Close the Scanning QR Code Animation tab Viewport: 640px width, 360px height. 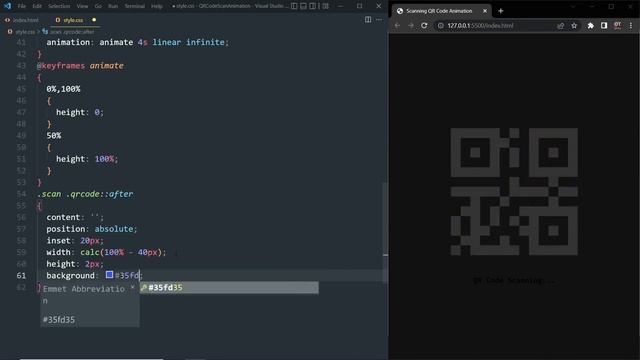(485, 11)
